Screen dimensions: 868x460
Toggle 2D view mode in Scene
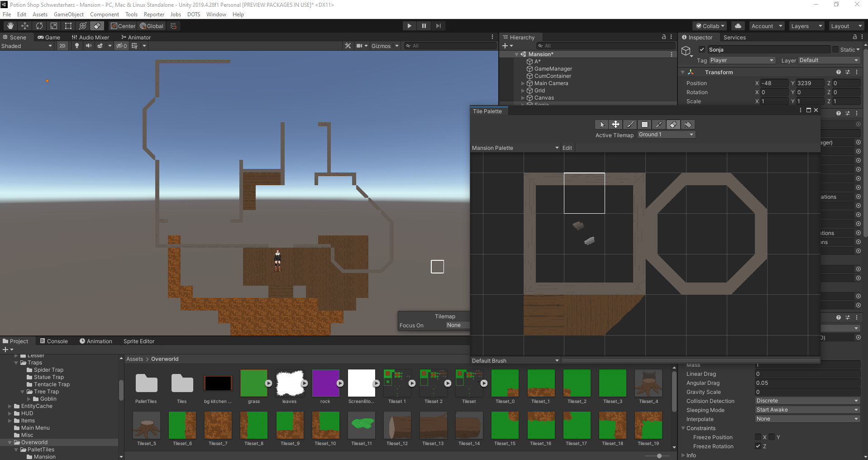(x=62, y=46)
